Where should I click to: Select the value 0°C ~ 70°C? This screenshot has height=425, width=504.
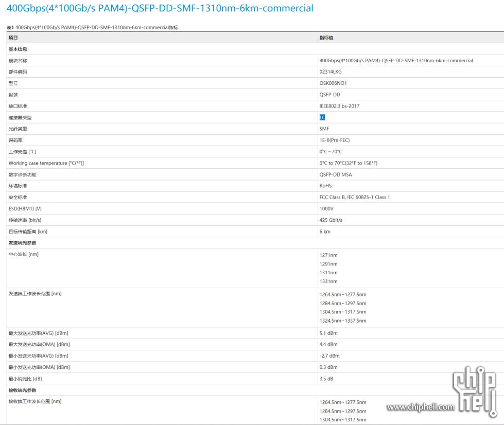pyautogui.click(x=331, y=152)
